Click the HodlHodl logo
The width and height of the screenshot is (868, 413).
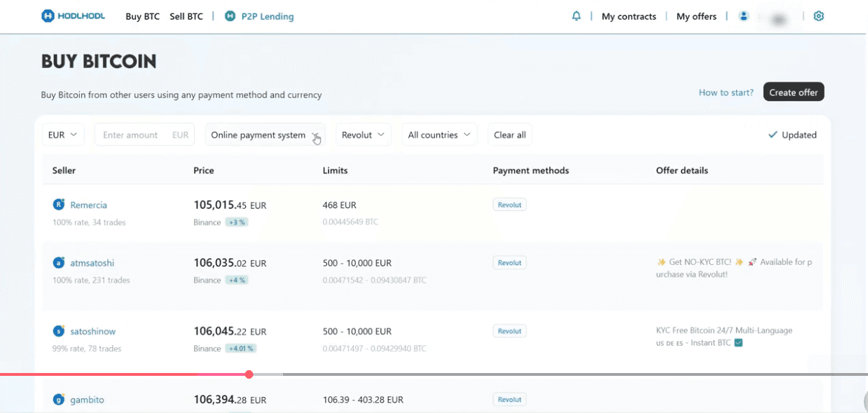tap(73, 16)
